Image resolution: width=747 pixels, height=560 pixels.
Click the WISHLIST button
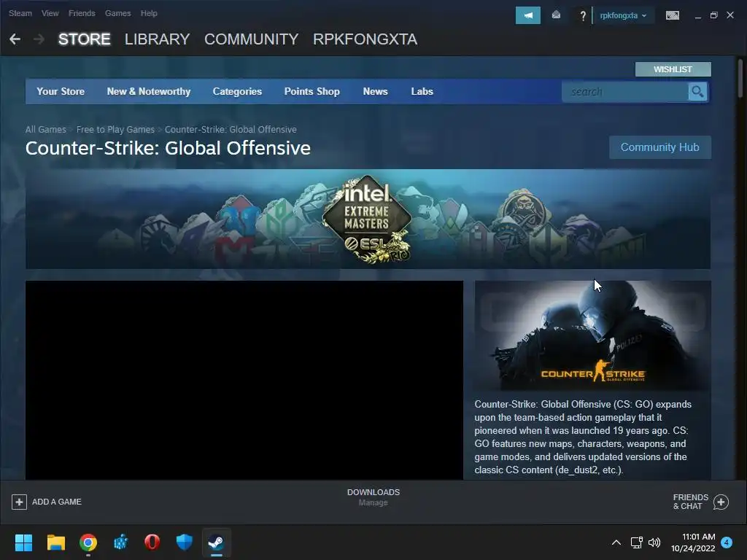(673, 69)
